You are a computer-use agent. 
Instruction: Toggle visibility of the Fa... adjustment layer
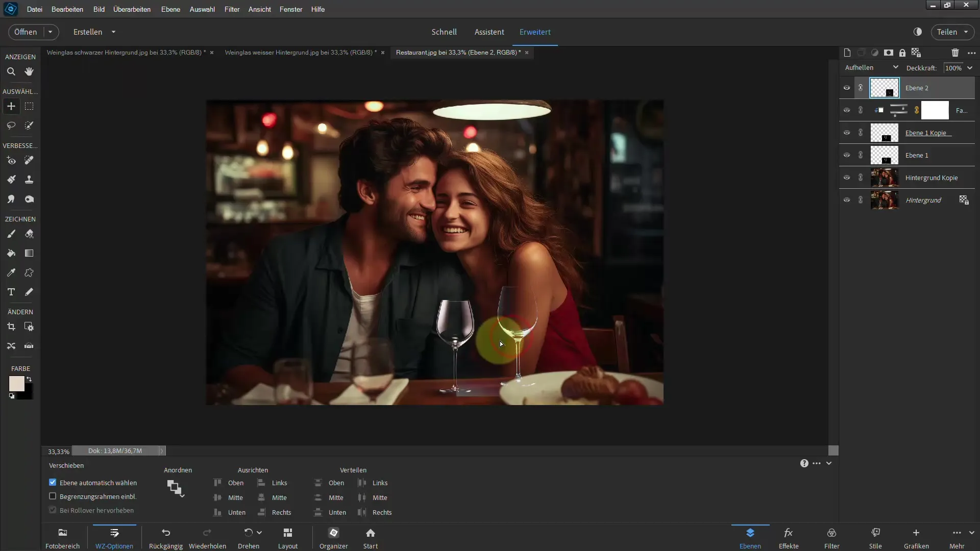click(x=847, y=110)
